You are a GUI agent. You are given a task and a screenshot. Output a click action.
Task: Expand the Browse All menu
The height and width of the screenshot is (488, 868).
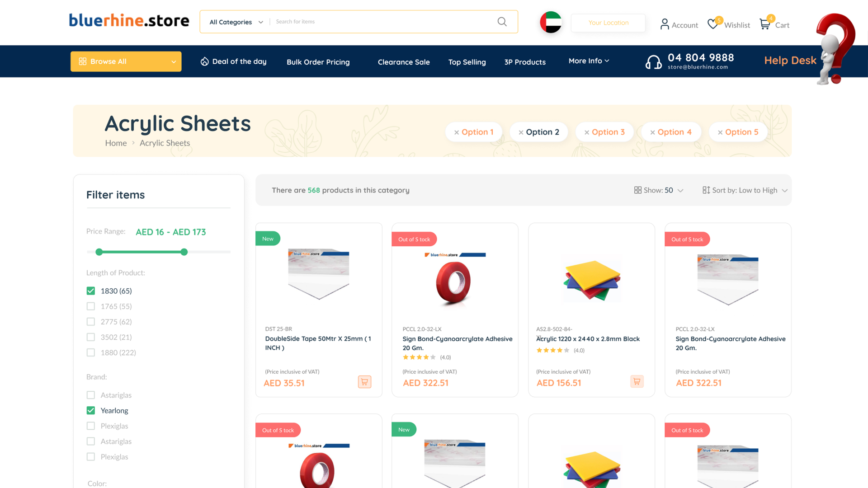(126, 61)
